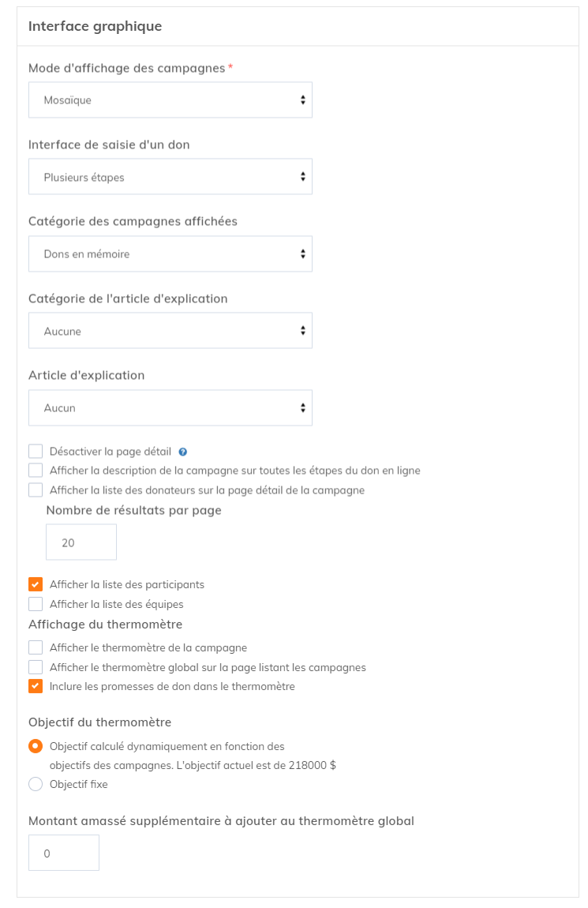Uncheck Inclure les promesses de don checkbox

coord(36,686)
